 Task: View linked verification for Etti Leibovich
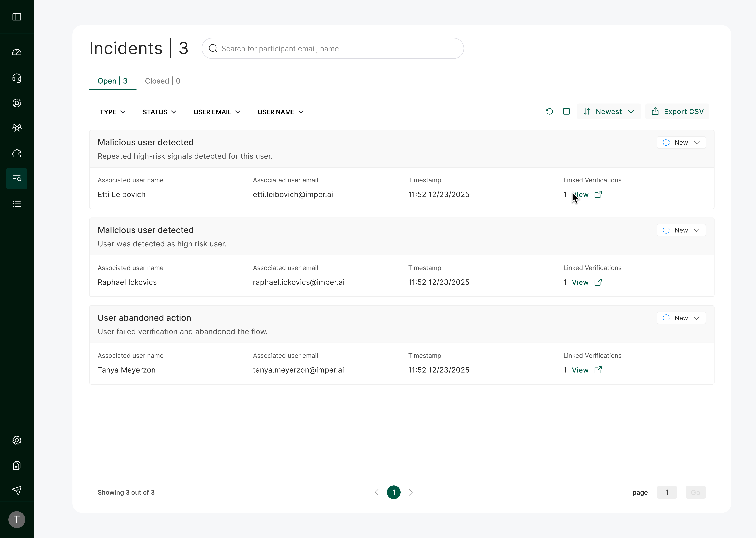coord(580,195)
